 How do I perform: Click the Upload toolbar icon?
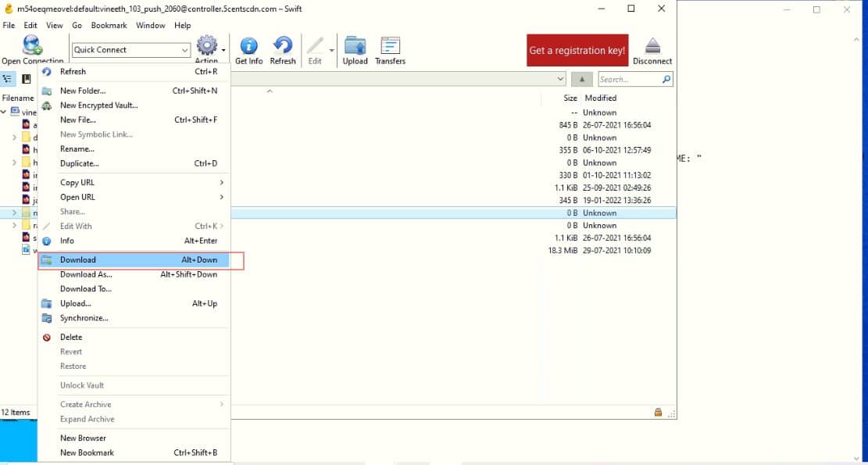[x=355, y=45]
